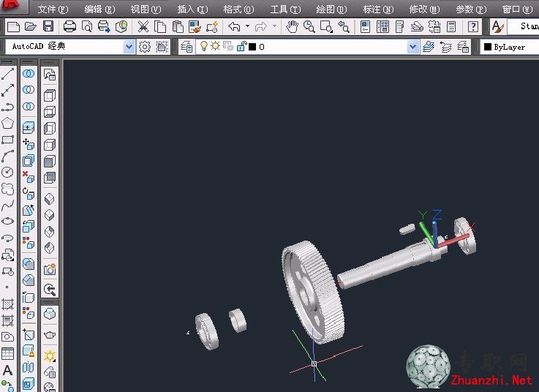Click Union solid editing icon

pyautogui.click(x=29, y=74)
